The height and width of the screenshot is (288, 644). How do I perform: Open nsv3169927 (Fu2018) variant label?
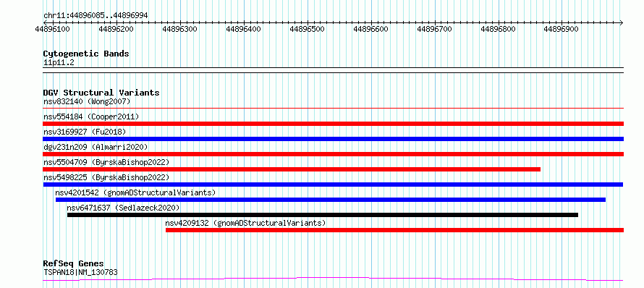[x=85, y=132]
